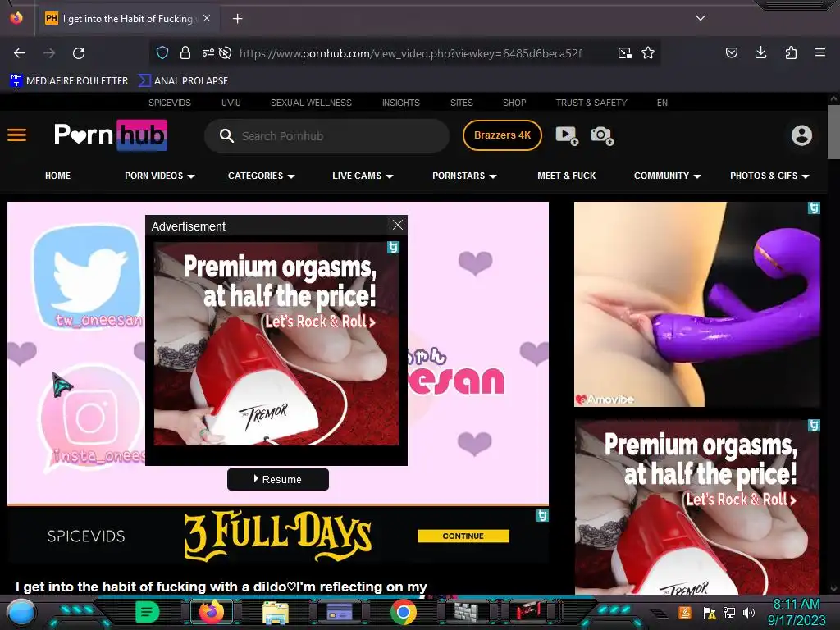The width and height of the screenshot is (840, 630).
Task: Expand the LIVE CAMS dropdown
Action: pos(363,176)
